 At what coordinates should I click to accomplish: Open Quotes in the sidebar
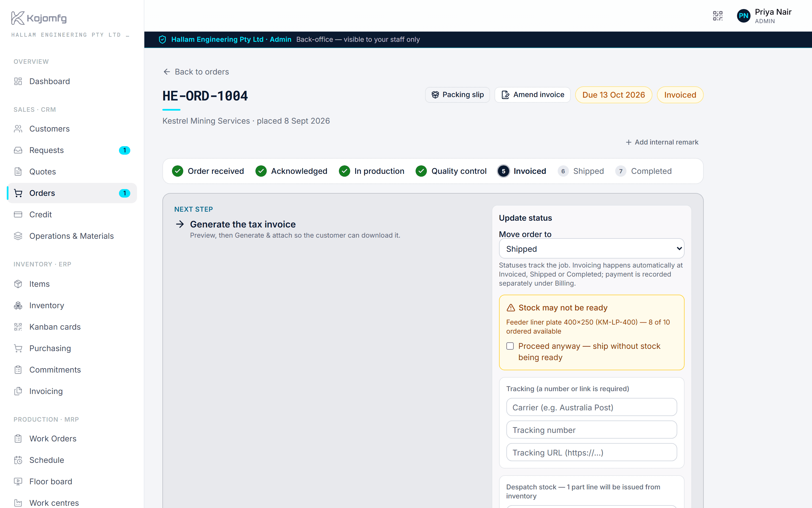pos(72,172)
